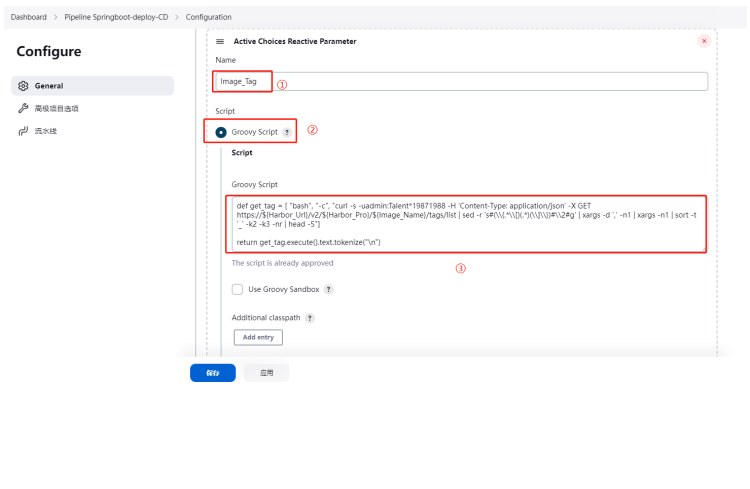Click the drag handle beside Active Choices Reactive Parameter

220,41
